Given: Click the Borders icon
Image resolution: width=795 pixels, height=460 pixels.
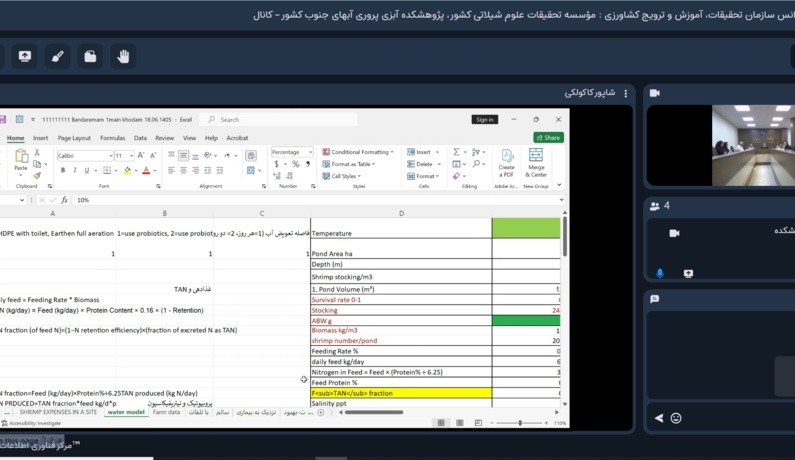Looking at the screenshot, I should [x=107, y=170].
